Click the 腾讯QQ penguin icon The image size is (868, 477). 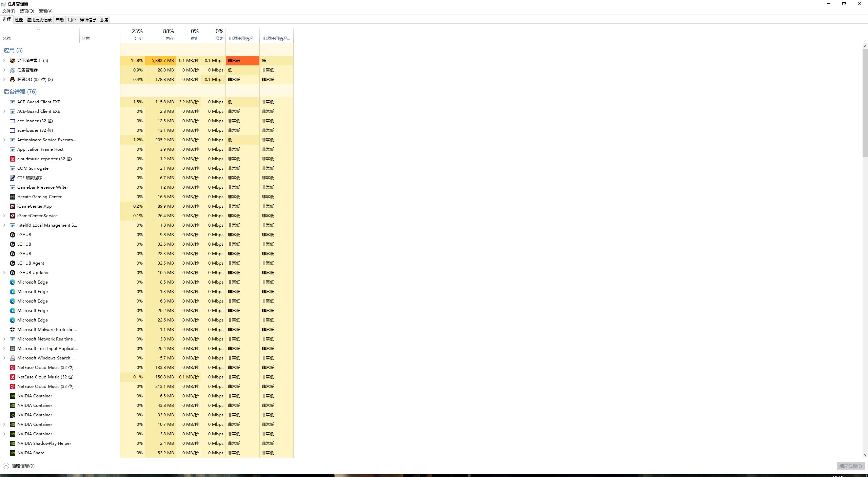[13, 80]
